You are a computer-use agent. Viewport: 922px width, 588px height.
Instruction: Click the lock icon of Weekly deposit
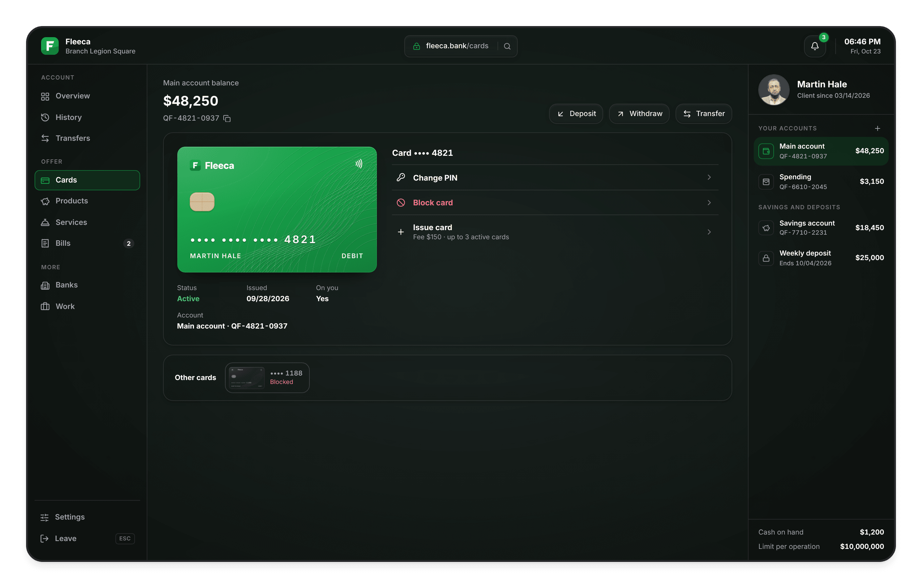tap(766, 258)
